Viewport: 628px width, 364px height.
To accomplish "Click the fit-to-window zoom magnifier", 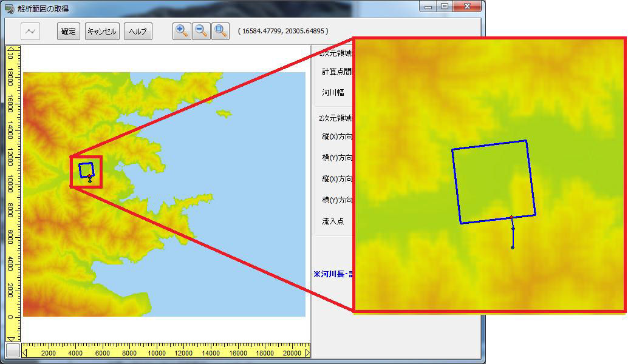I will point(220,31).
